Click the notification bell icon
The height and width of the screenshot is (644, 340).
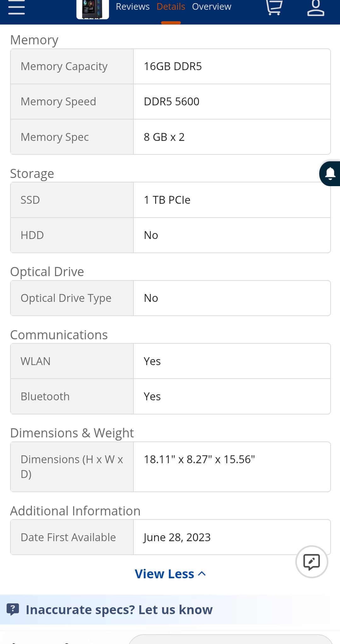(330, 174)
